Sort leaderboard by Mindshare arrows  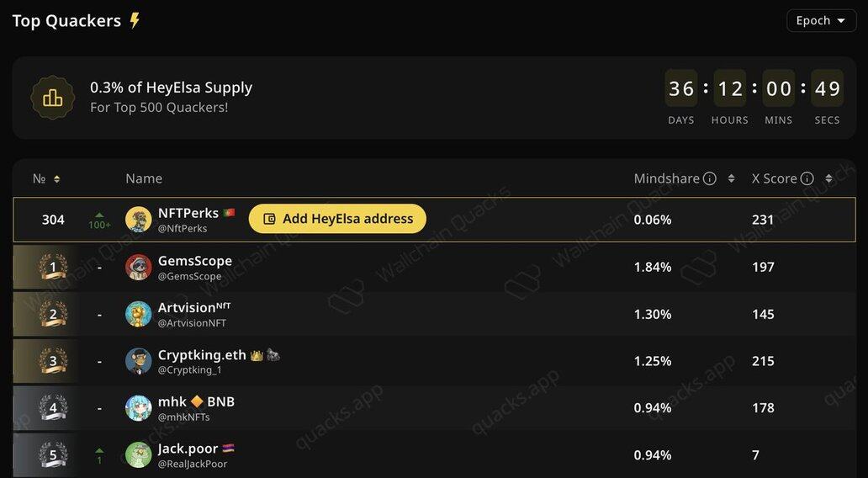[731, 178]
